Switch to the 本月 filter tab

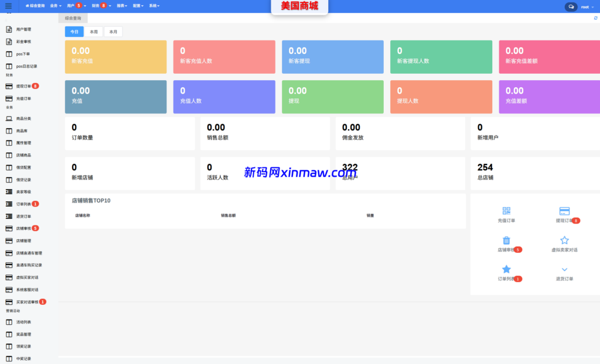coord(113,32)
